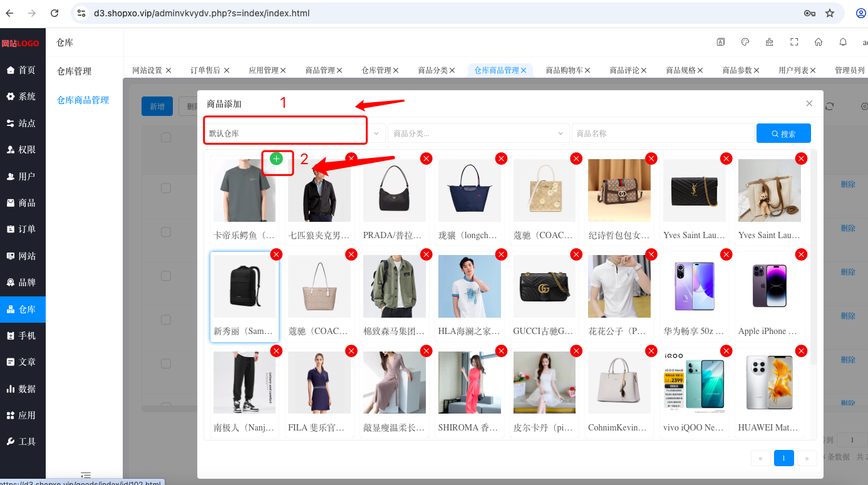
Task: Reload the page in browser toolbar
Action: point(54,13)
